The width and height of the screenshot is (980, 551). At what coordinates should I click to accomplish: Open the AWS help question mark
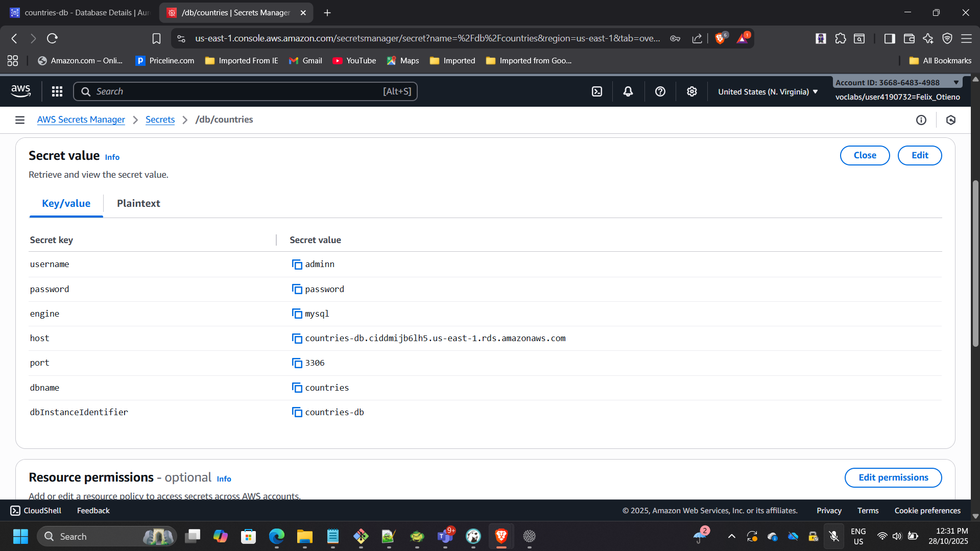pos(660,91)
